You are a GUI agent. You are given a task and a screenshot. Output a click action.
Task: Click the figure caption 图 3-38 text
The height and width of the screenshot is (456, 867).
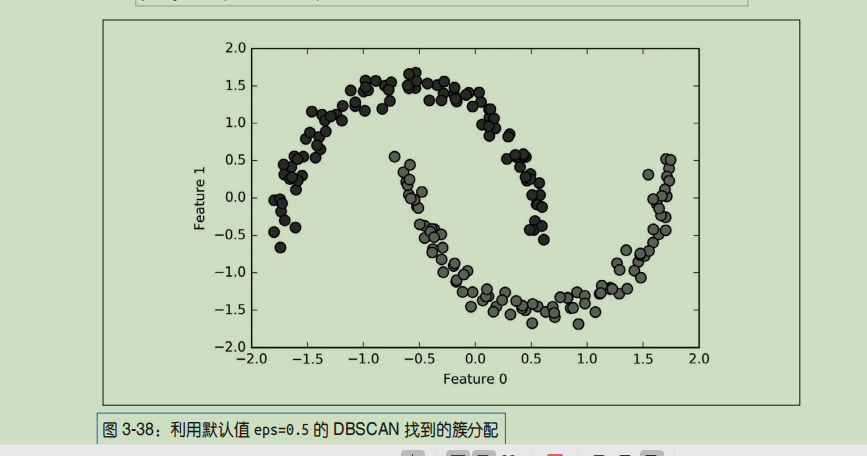tap(301, 429)
